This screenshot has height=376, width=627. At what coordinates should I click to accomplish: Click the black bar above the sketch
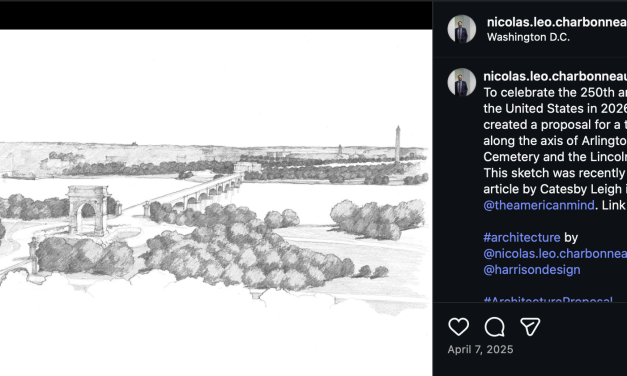click(x=216, y=15)
